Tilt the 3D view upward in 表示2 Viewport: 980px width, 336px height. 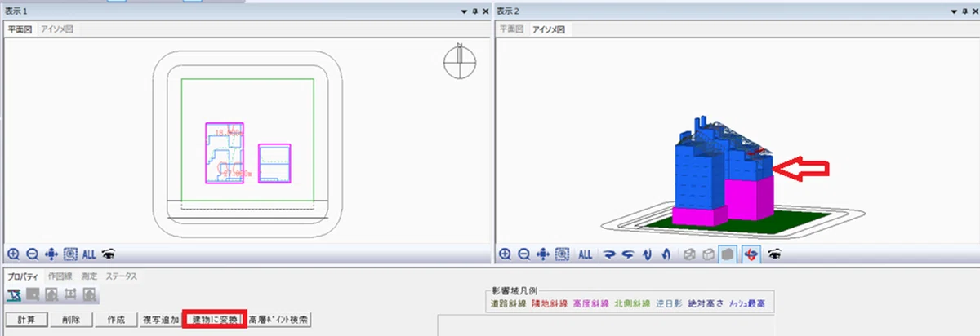click(x=665, y=254)
